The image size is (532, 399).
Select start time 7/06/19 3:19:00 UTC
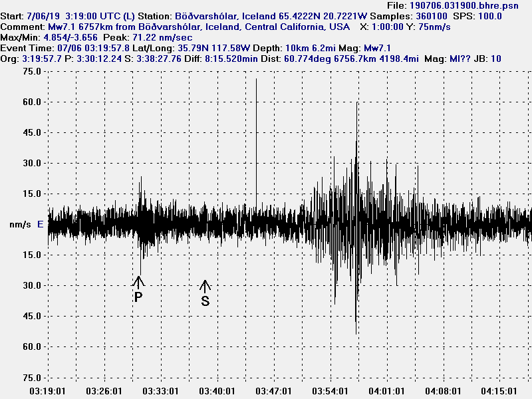(x=74, y=16)
